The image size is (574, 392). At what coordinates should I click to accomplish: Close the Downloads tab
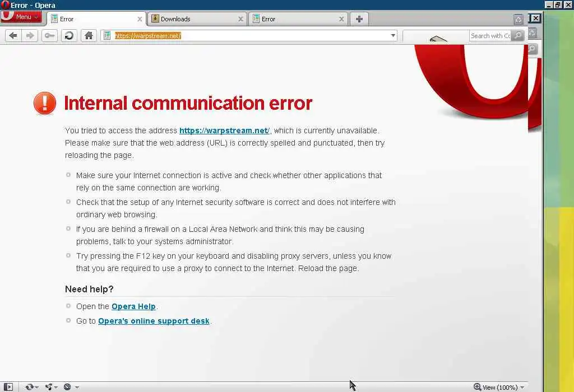(240, 19)
